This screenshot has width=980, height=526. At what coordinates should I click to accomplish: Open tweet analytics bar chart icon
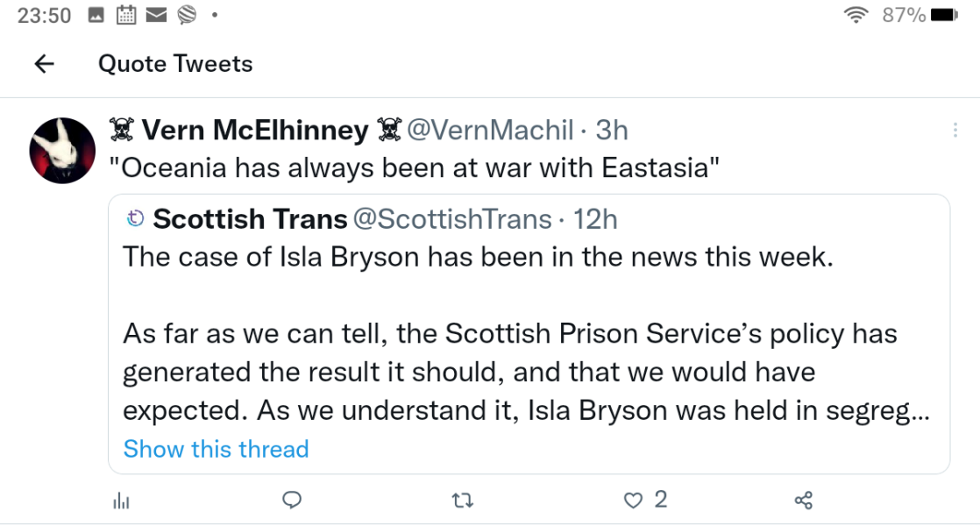[122, 501]
